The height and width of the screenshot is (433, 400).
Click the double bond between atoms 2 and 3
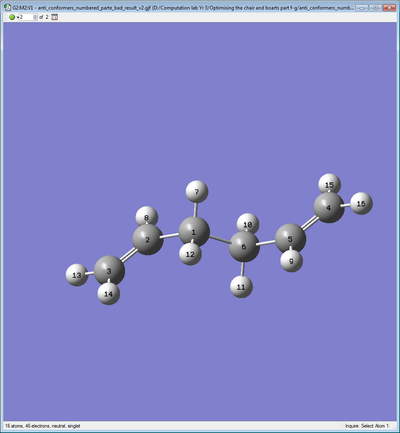pyautogui.click(x=128, y=255)
